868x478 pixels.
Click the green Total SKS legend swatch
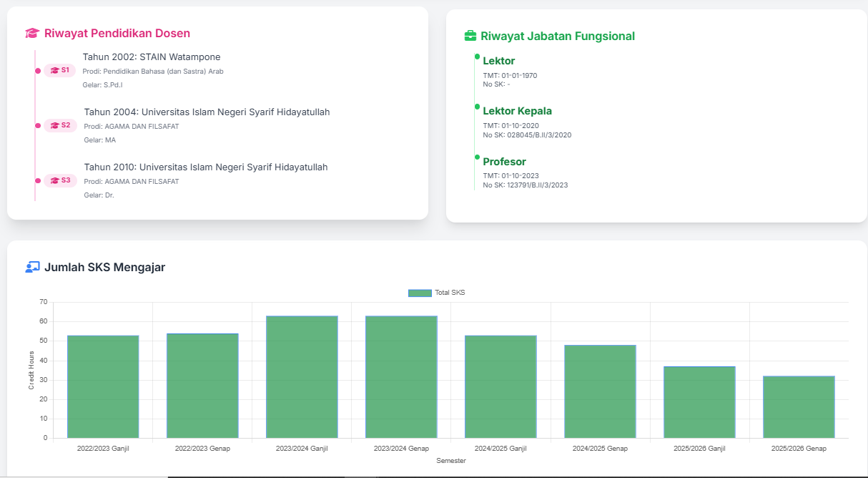point(420,293)
